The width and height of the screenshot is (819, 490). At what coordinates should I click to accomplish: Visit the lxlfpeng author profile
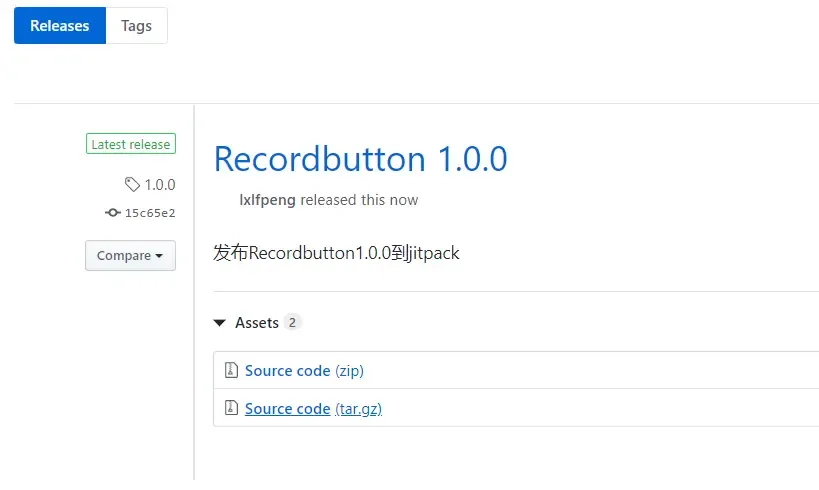click(x=267, y=200)
